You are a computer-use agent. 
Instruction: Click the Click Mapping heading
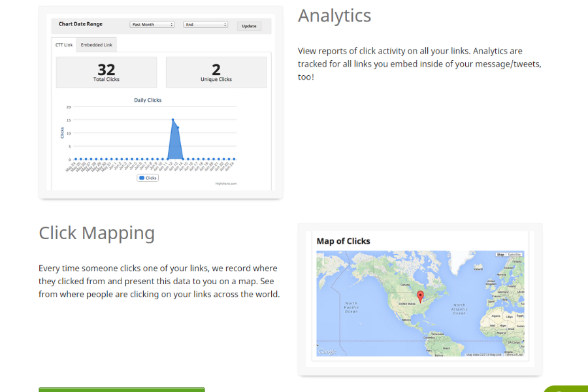pyautogui.click(x=97, y=233)
